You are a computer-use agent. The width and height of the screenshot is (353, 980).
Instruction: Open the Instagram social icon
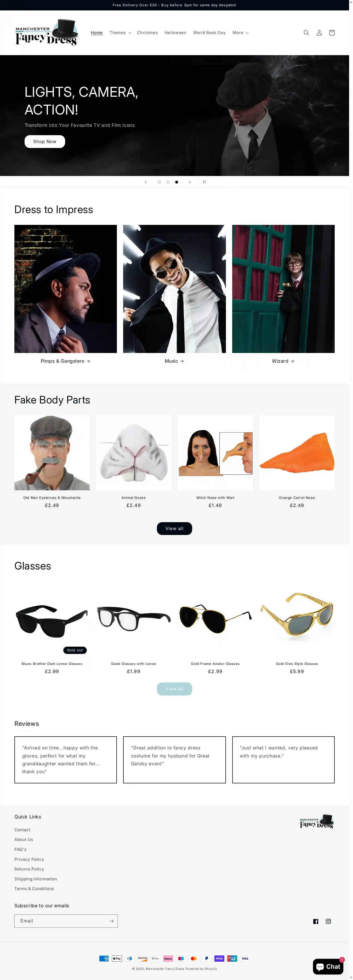[328, 921]
